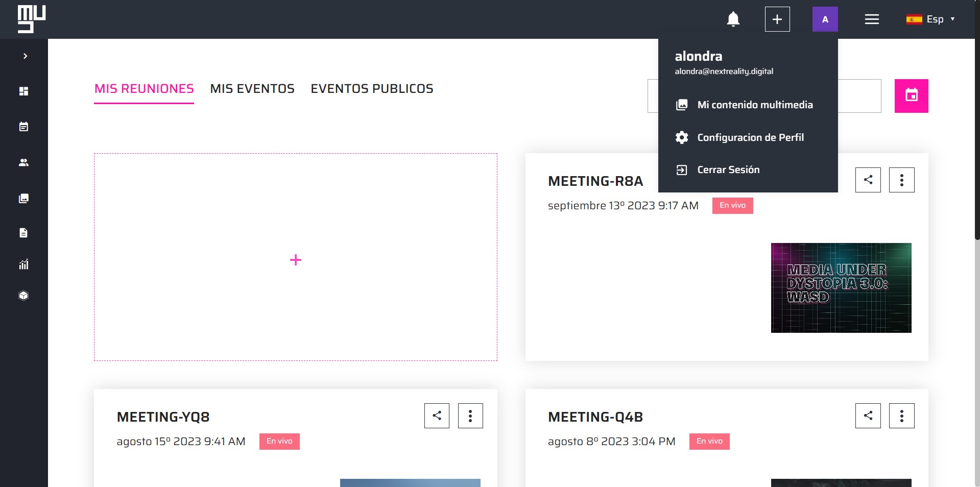
Task: Open the analytics chart icon in sidebar
Action: [x=23, y=264]
